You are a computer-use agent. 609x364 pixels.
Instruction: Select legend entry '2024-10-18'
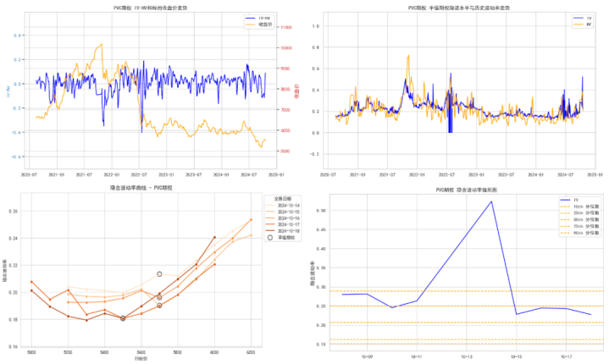pyautogui.click(x=282, y=231)
